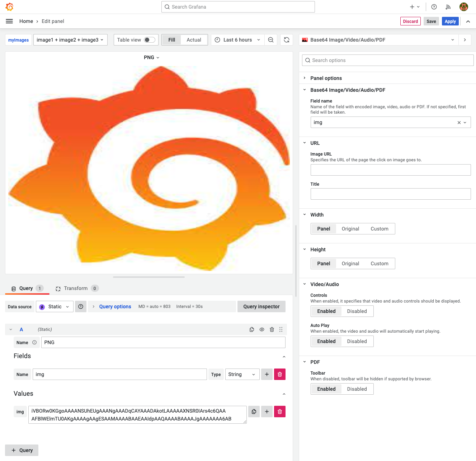The image size is (476, 461).
Task: Open the help question mark icon
Action: point(434,7)
